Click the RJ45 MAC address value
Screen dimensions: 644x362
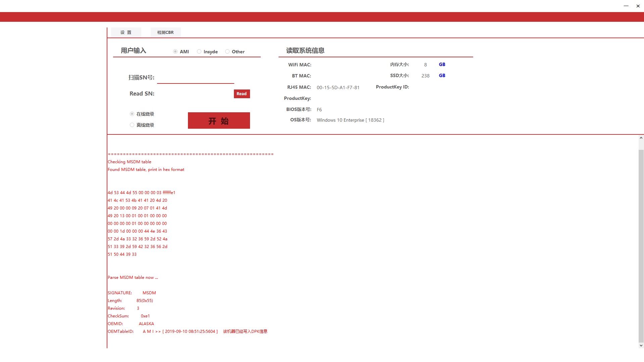tap(338, 87)
